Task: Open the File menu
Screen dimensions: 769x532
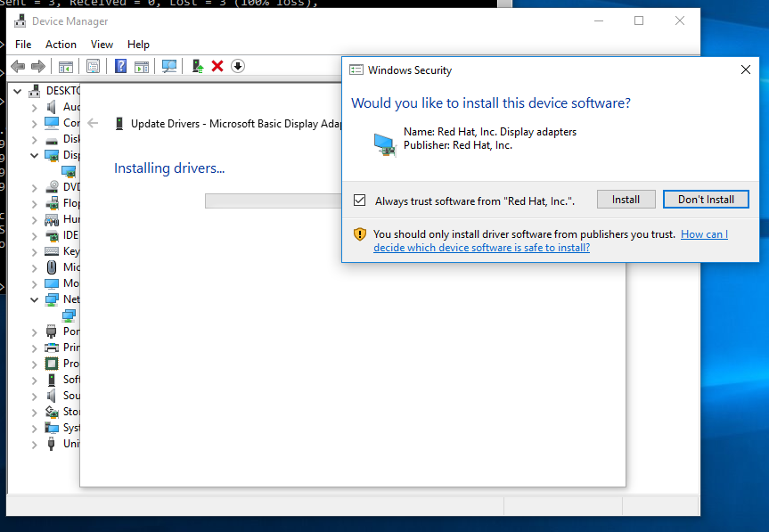Action: point(23,45)
